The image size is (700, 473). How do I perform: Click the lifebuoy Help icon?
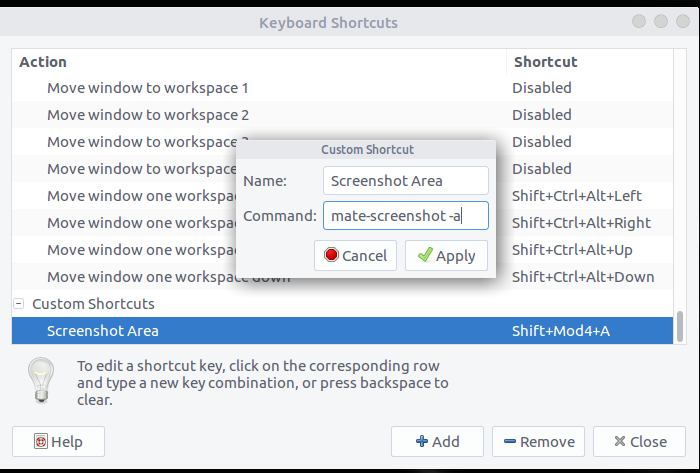pyautogui.click(x=41, y=441)
